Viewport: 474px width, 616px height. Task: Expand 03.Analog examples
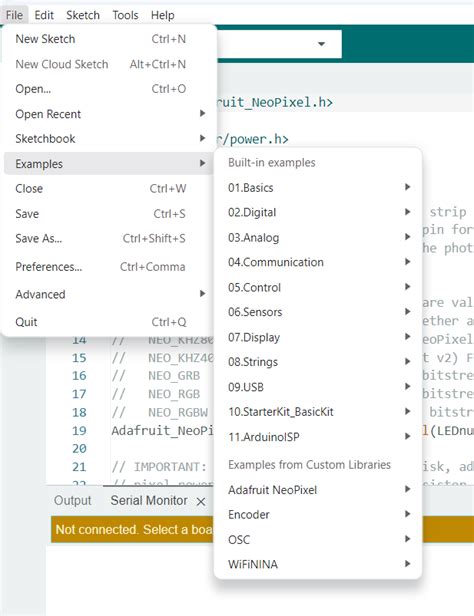pos(318,237)
